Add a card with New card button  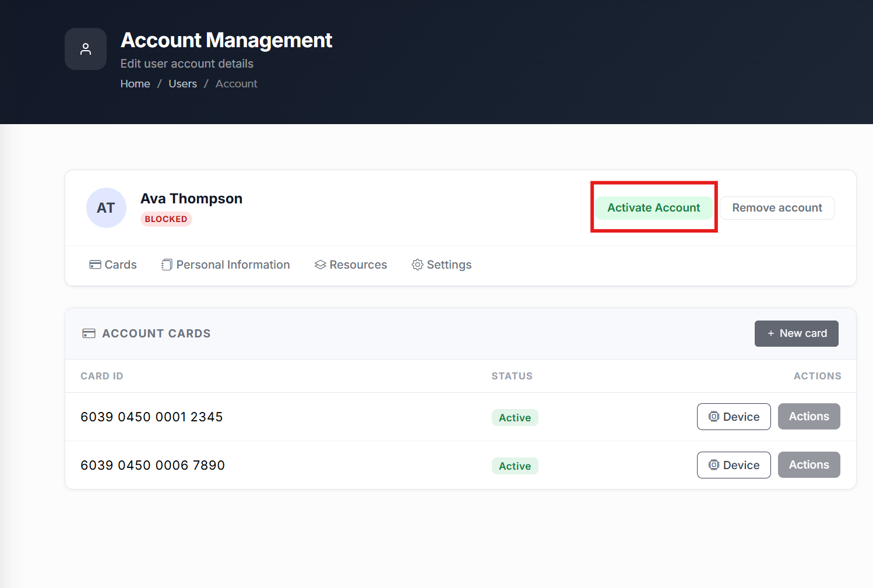coord(797,333)
